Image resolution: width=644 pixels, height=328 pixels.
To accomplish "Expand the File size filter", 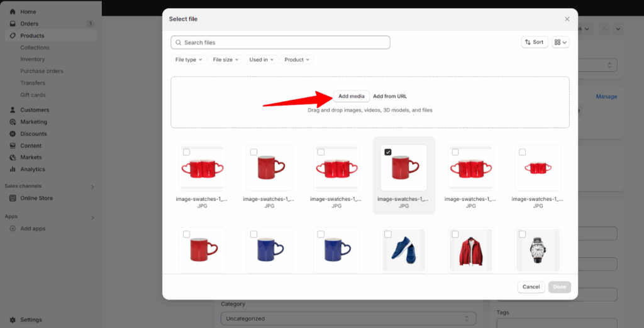I will coord(226,60).
